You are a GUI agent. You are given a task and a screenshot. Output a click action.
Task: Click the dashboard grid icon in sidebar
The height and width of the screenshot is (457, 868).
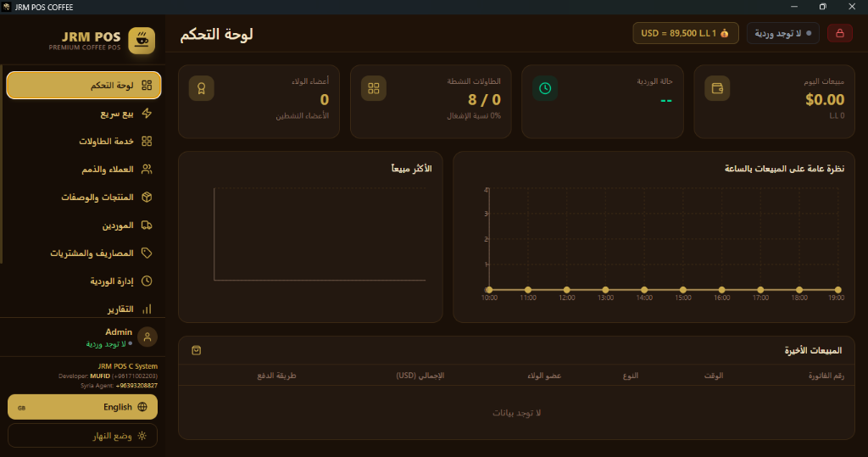(x=147, y=86)
